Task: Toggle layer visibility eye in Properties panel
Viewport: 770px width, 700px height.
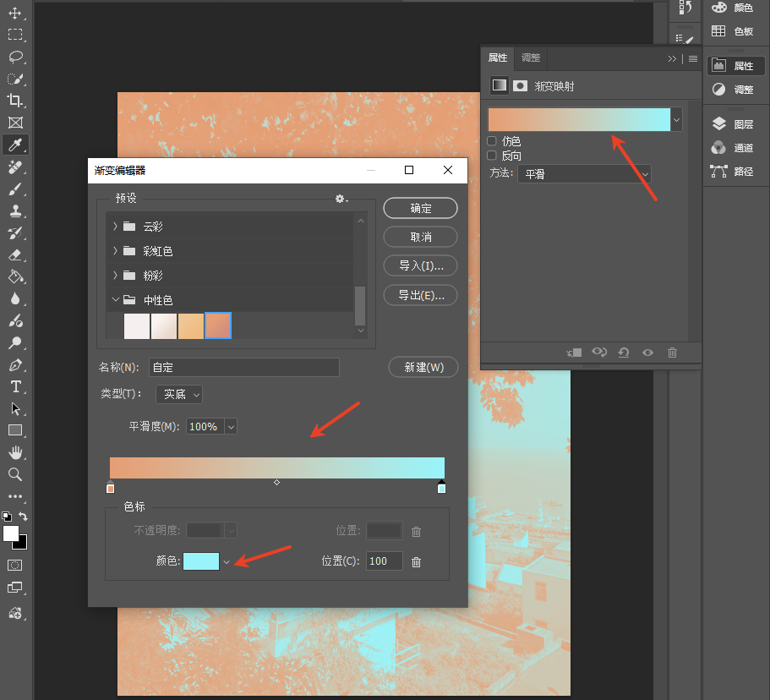Action: click(x=647, y=353)
